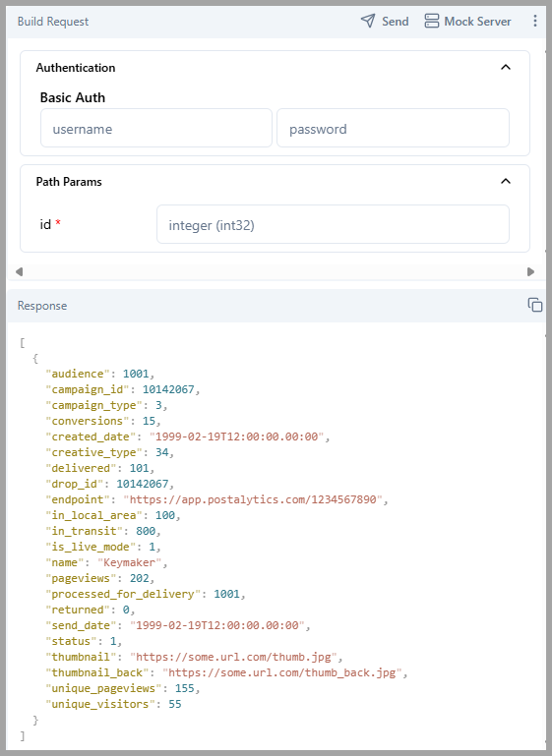Collapse the Authentication section
The height and width of the screenshot is (756, 552).
tap(505, 67)
